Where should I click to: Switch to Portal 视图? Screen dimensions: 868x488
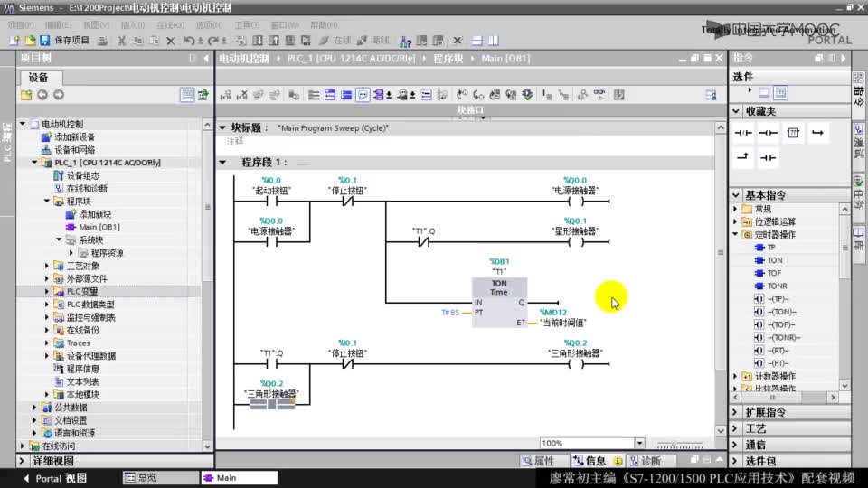coord(55,478)
